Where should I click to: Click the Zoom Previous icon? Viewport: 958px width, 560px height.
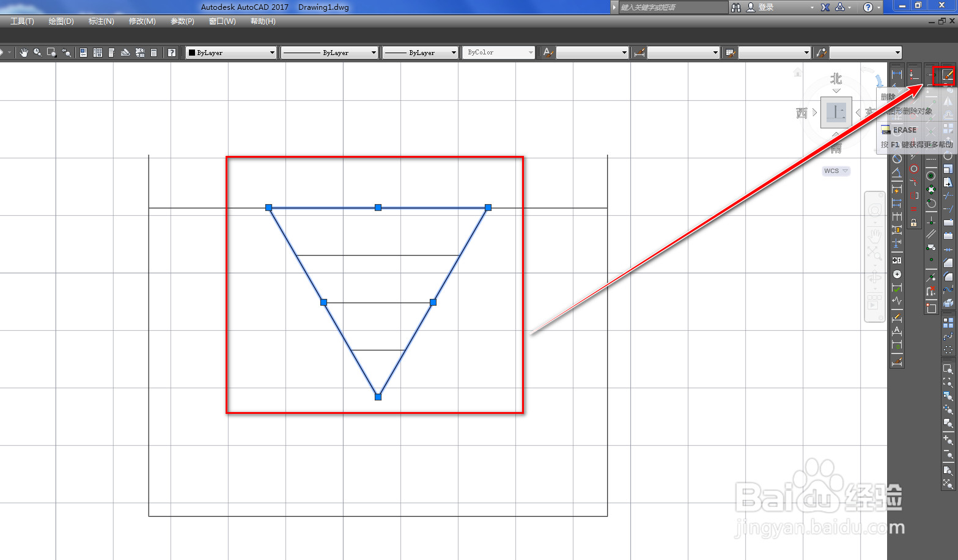point(66,53)
